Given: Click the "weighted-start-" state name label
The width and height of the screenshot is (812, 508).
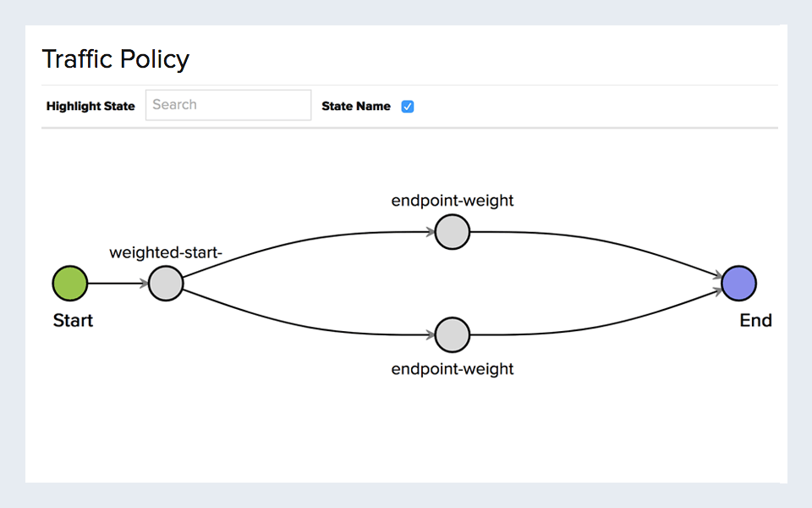Looking at the screenshot, I should click(x=166, y=252).
